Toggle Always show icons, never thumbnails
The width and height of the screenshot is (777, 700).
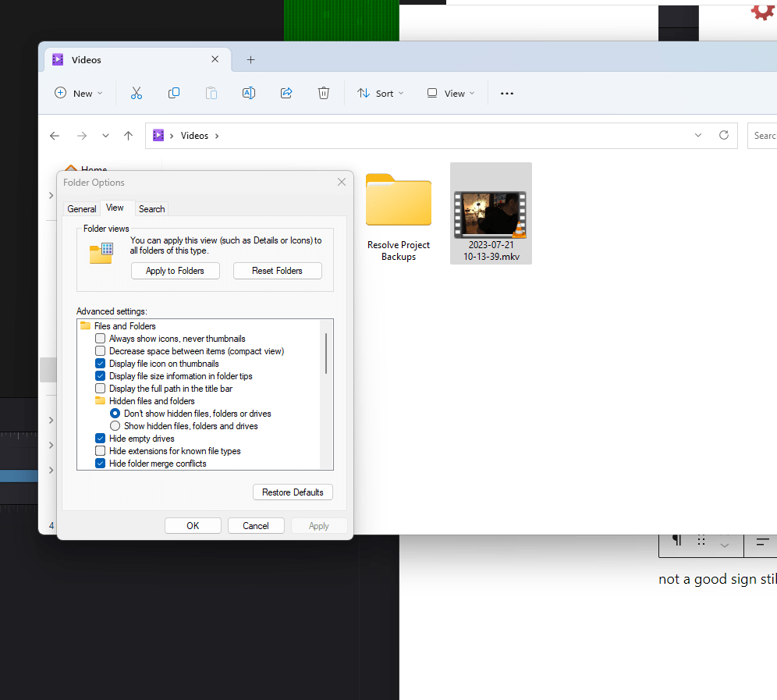point(100,339)
